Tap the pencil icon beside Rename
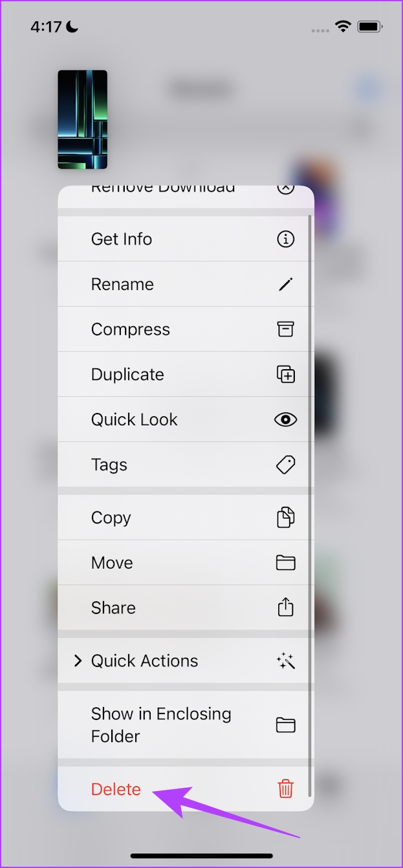The width and height of the screenshot is (403, 868). click(x=285, y=284)
